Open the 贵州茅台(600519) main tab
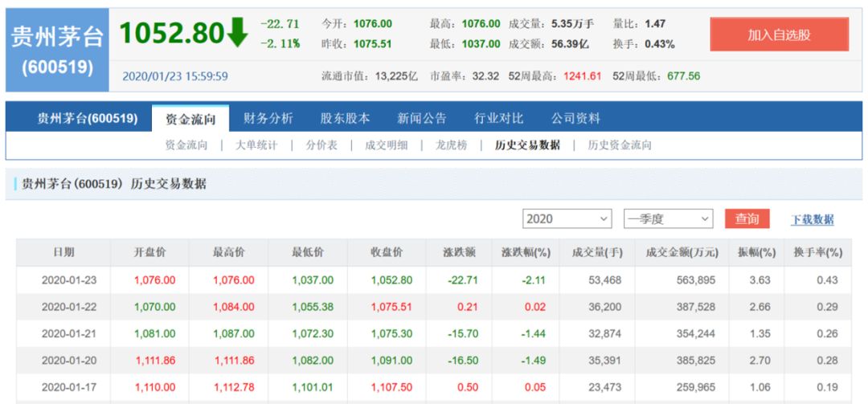 88,118
